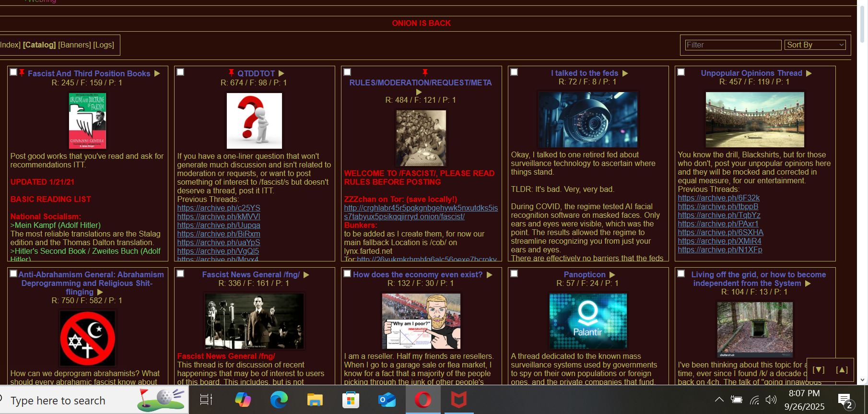Switch to the [Banners] page

point(74,45)
